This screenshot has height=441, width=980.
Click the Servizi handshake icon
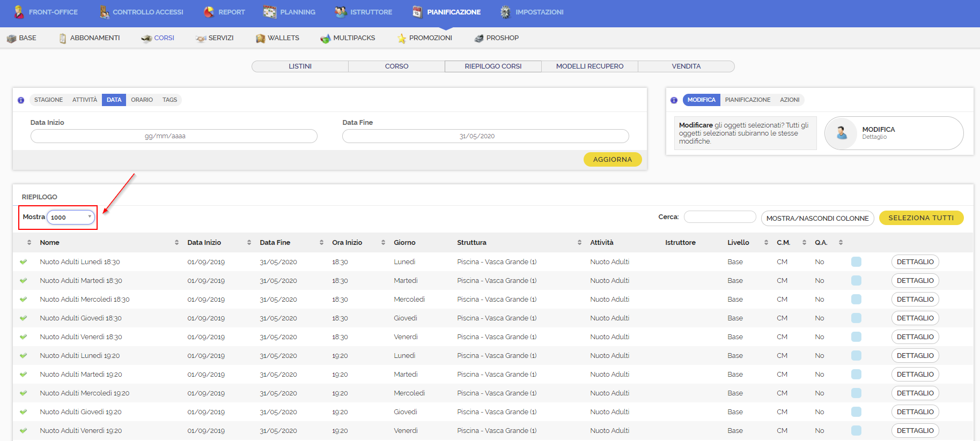click(x=201, y=39)
